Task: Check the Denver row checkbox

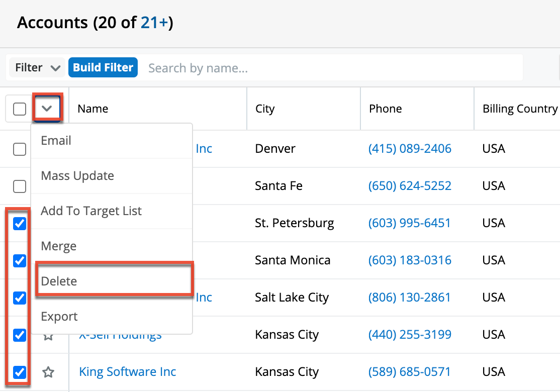Action: click(20, 149)
